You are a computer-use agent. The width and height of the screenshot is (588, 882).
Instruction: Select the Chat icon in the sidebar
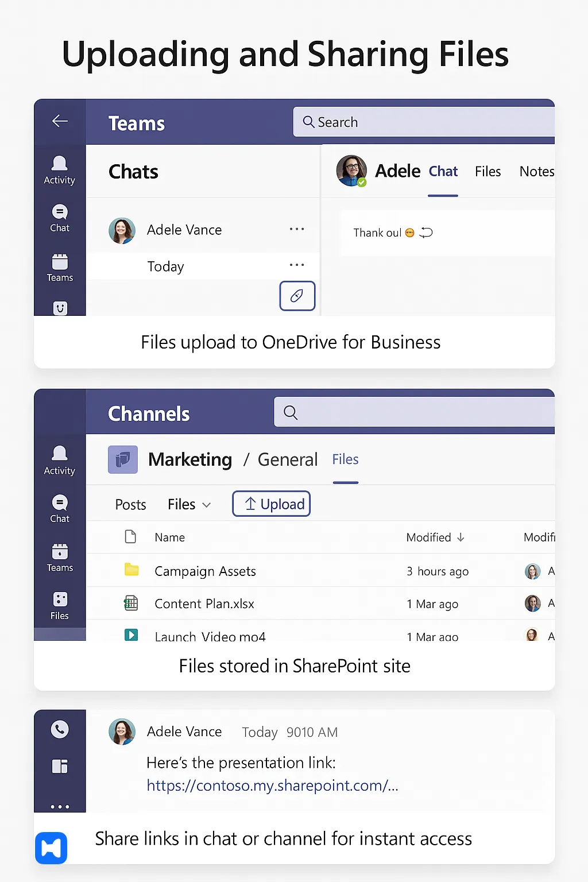[x=59, y=218]
